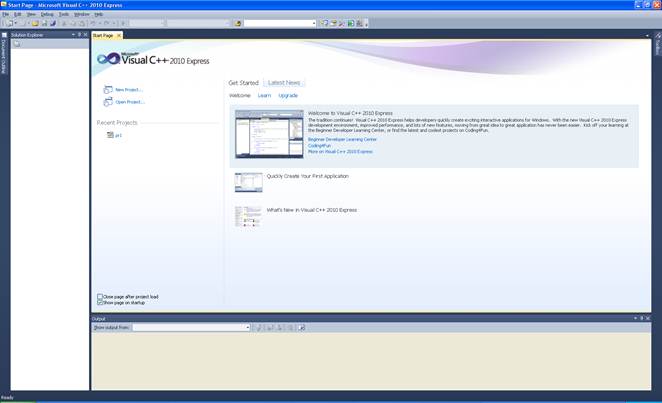The image size is (662, 403).
Task: Toggle Close page after project load checkbox
Action: (100, 297)
